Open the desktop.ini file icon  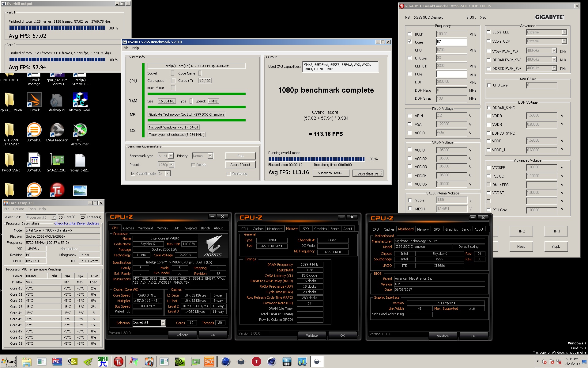(57, 102)
